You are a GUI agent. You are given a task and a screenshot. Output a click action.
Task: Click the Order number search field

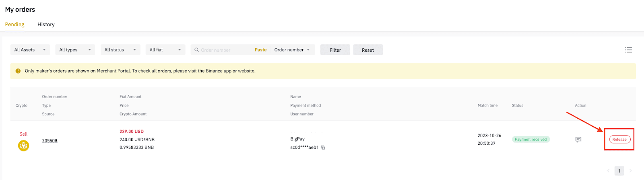coord(226,50)
